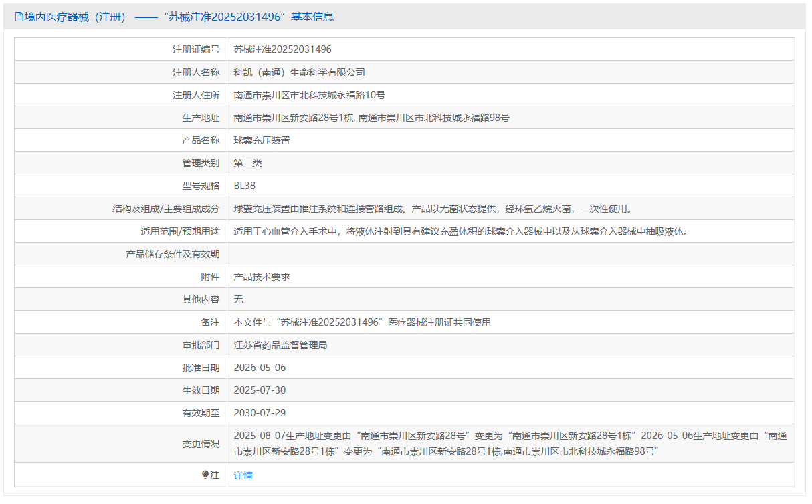Screen dimensions: 812x504
Task: Select the 适用于心血管介入手术中 description
Action: click(x=461, y=231)
